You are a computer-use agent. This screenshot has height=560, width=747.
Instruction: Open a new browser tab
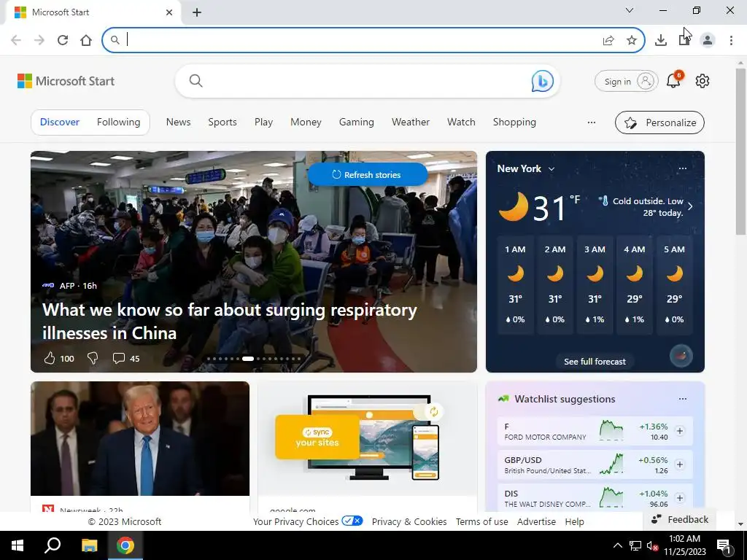click(197, 12)
